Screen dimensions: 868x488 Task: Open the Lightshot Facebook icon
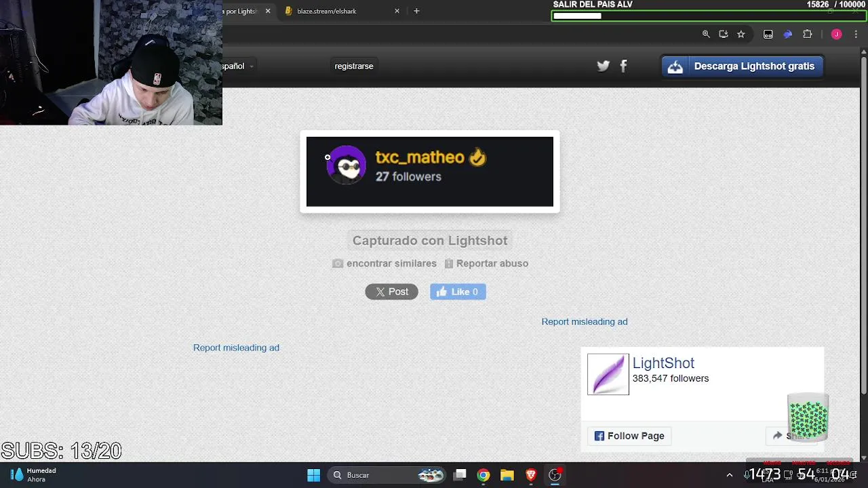coord(623,66)
